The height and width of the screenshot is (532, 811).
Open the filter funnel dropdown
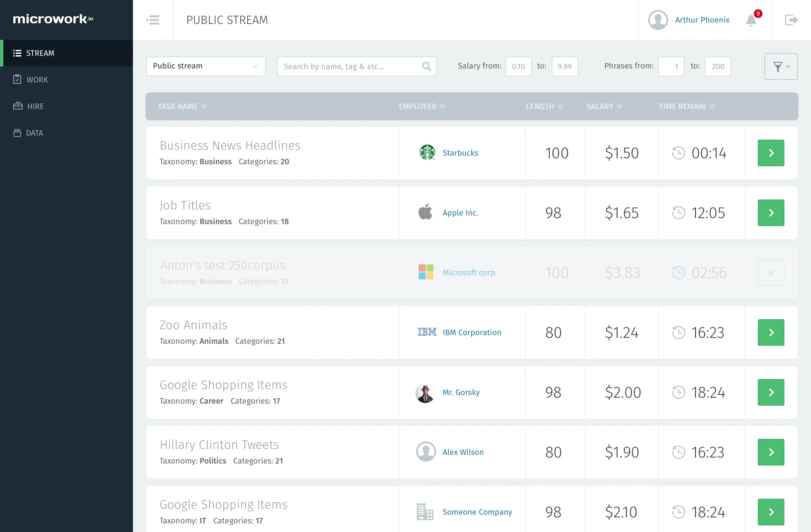[x=780, y=66]
